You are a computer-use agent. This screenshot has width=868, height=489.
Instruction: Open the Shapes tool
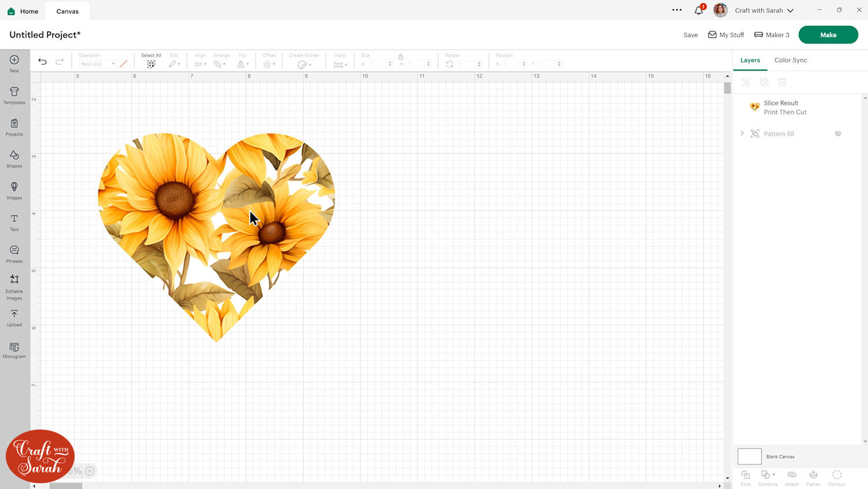(14, 159)
